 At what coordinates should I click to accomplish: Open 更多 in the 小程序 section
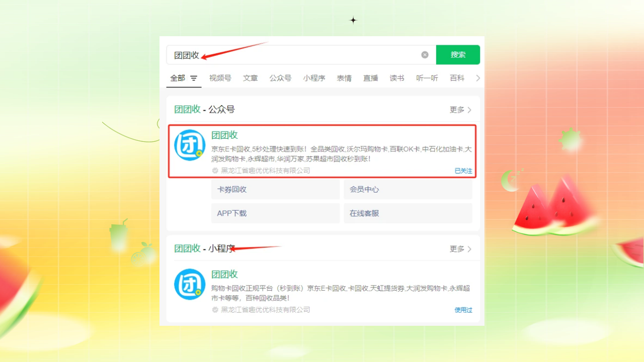point(460,249)
